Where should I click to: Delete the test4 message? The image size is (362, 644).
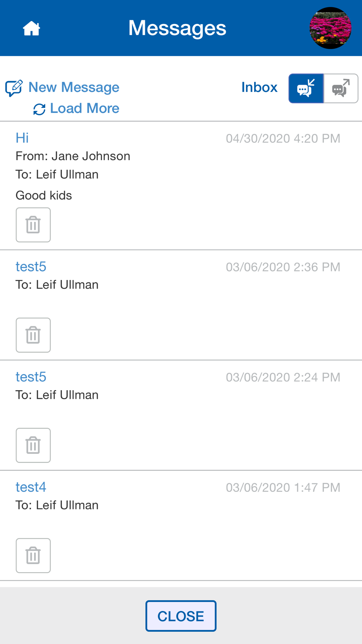[x=33, y=556]
